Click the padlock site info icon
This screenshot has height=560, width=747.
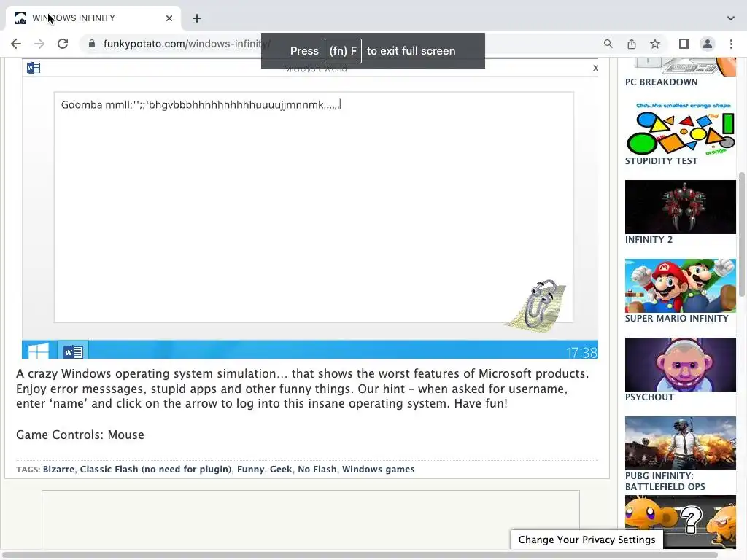(92, 44)
